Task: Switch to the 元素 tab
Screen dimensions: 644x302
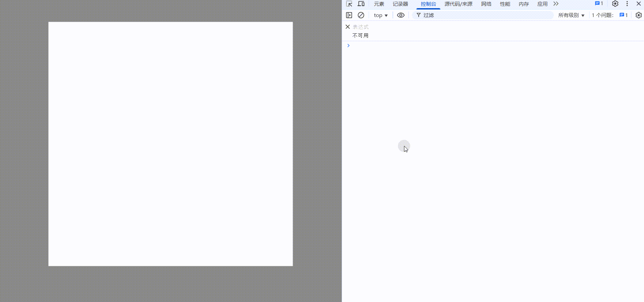Action: coord(379,4)
